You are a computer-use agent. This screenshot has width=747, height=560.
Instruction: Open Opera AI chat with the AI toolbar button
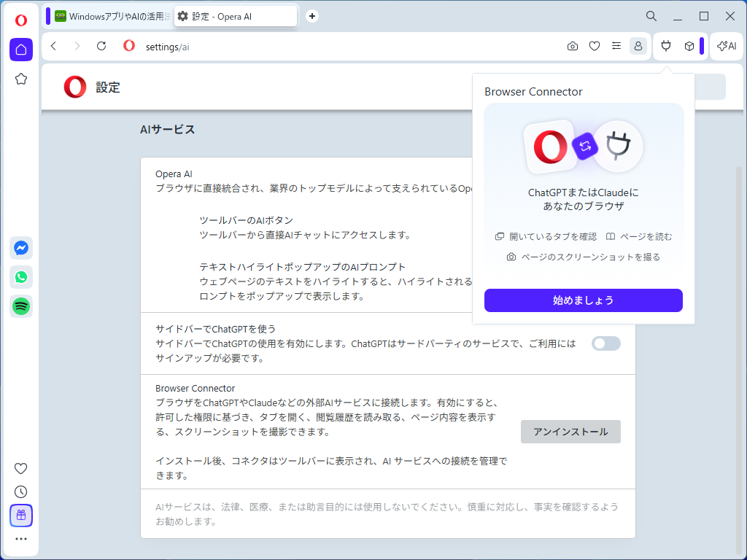pos(726,46)
